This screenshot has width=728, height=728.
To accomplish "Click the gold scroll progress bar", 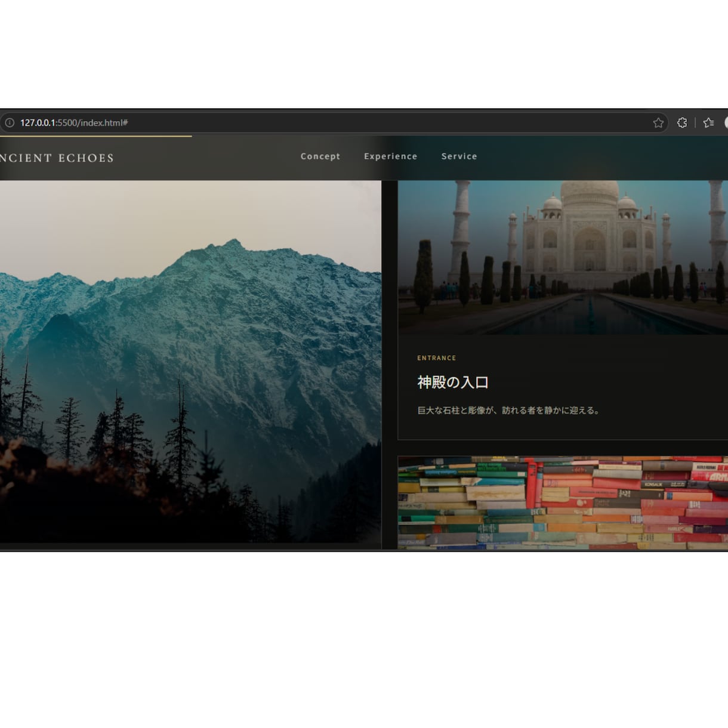I will pos(95,136).
